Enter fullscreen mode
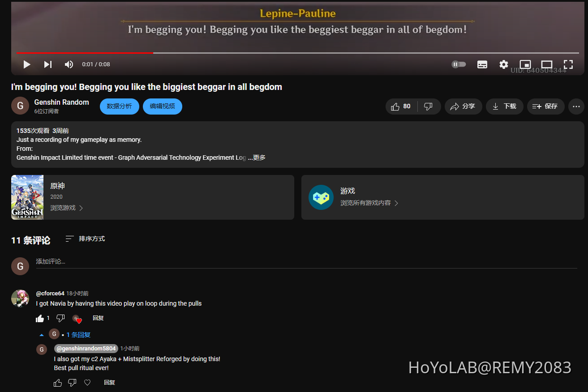The height and width of the screenshot is (392, 588). pos(568,64)
